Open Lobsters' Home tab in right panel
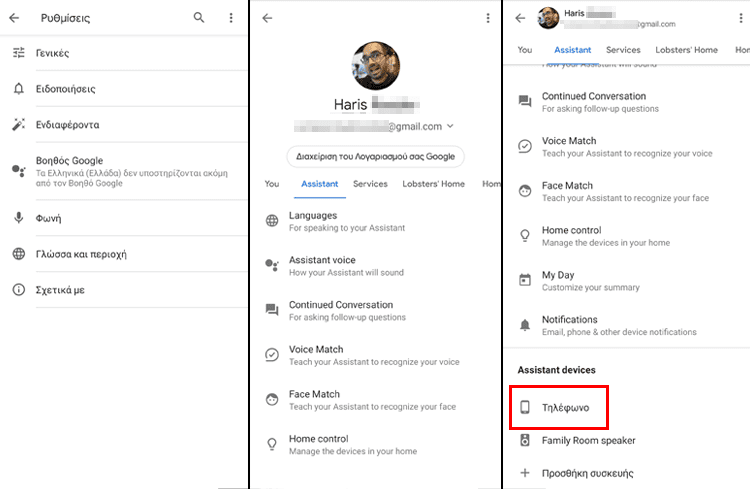This screenshot has height=489, width=750. pyautogui.click(x=686, y=50)
